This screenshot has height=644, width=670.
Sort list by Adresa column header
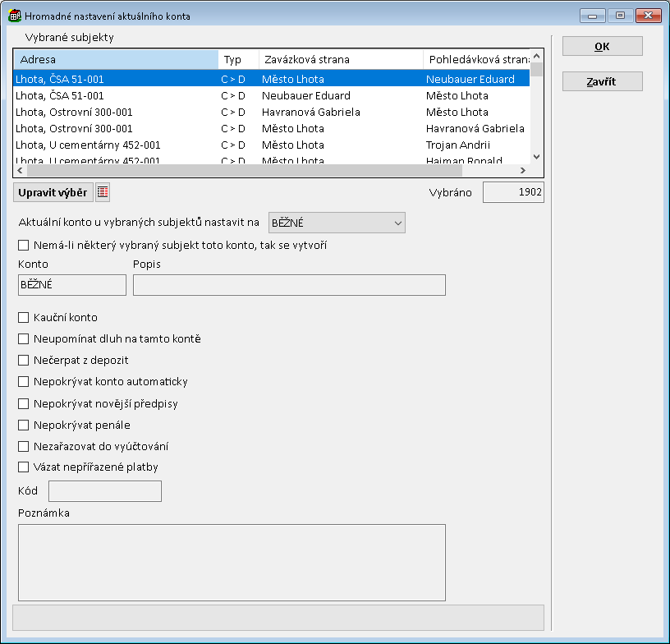point(115,60)
